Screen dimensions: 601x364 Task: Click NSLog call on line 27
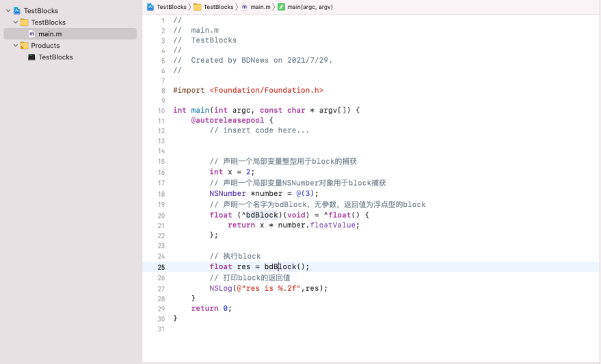(x=221, y=288)
